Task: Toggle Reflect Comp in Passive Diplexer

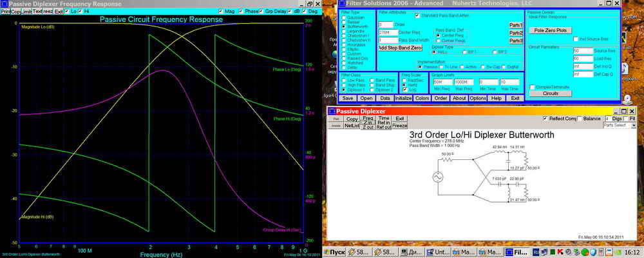Action: (545, 119)
